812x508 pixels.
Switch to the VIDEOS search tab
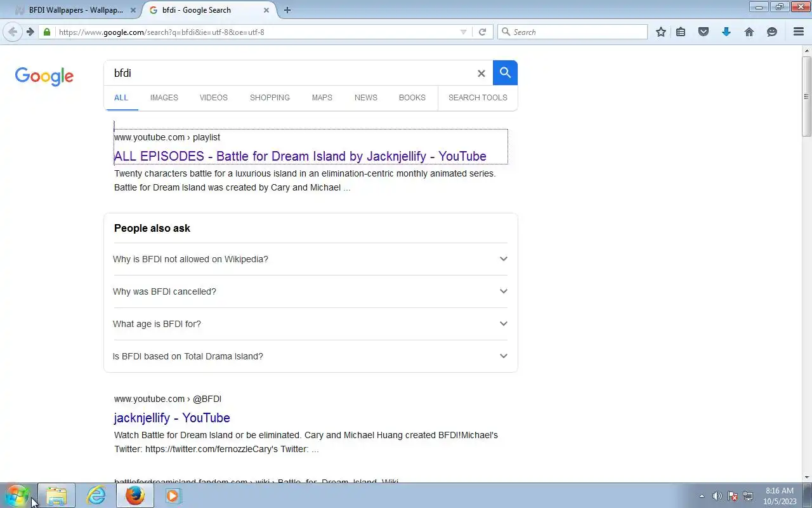pos(214,98)
